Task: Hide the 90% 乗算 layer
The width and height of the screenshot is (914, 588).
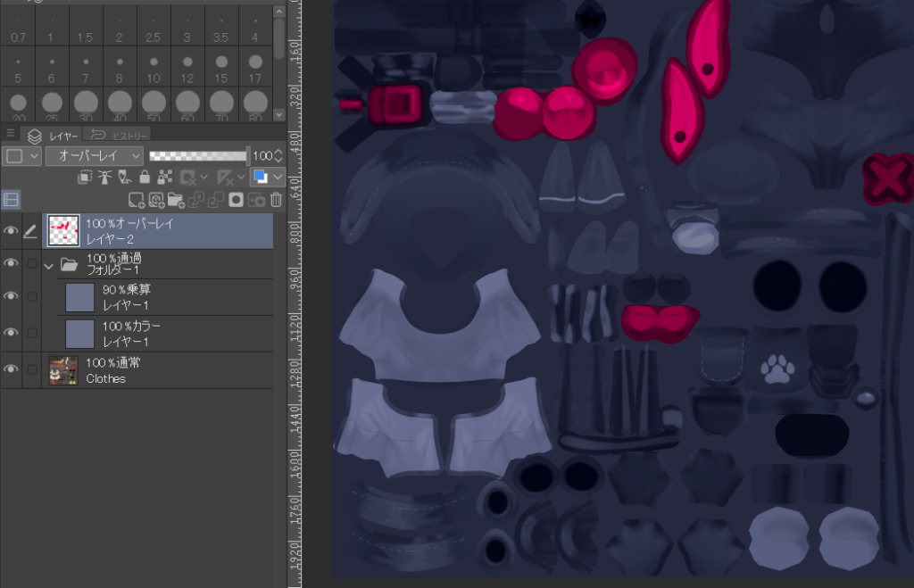Action: 11,296
